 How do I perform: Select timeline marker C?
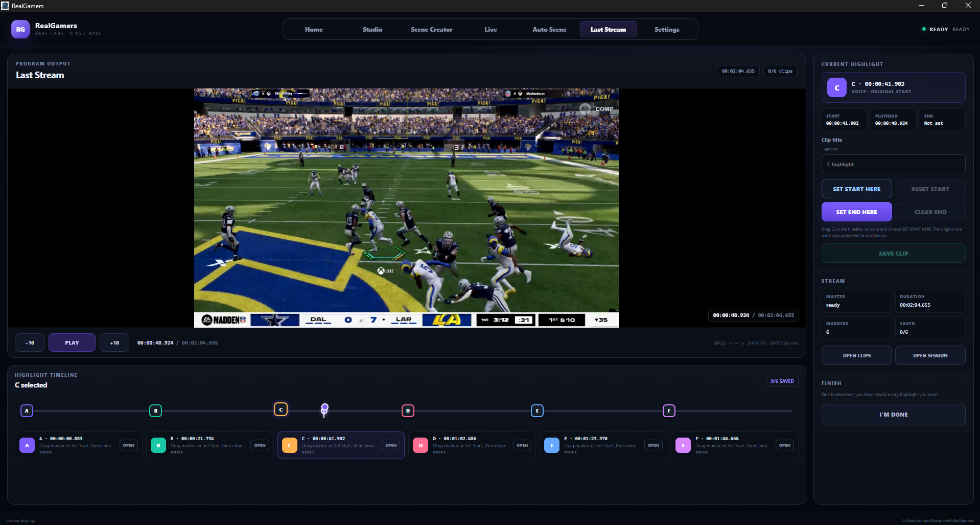(281, 409)
